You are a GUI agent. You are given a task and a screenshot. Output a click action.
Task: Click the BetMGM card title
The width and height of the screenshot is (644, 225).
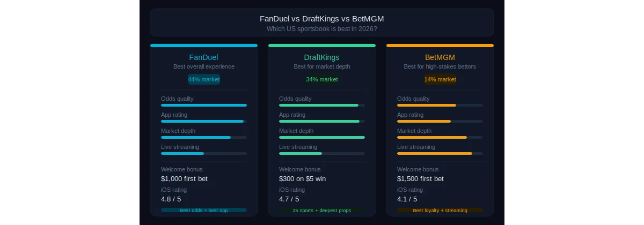coord(440,57)
